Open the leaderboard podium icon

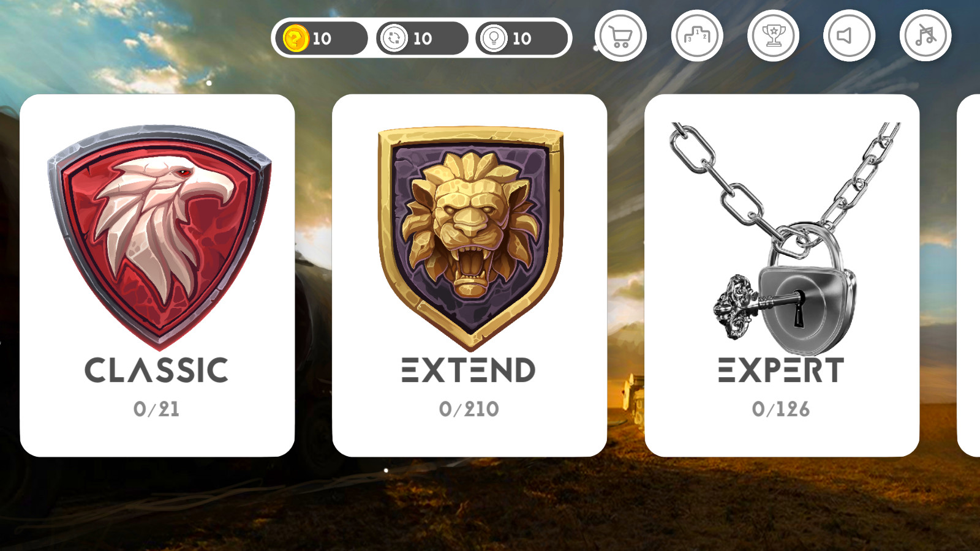pos(697,36)
